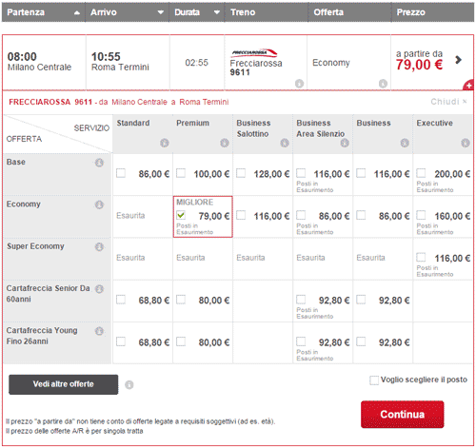
Task: Click info icon beside Vedi altre offerte
Action: 129,384
